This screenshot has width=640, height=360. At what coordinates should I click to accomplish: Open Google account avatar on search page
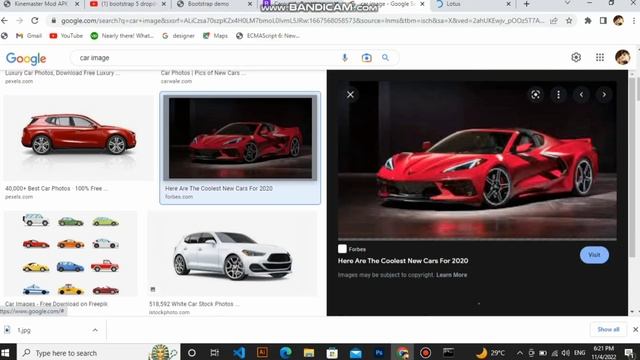click(x=622, y=58)
